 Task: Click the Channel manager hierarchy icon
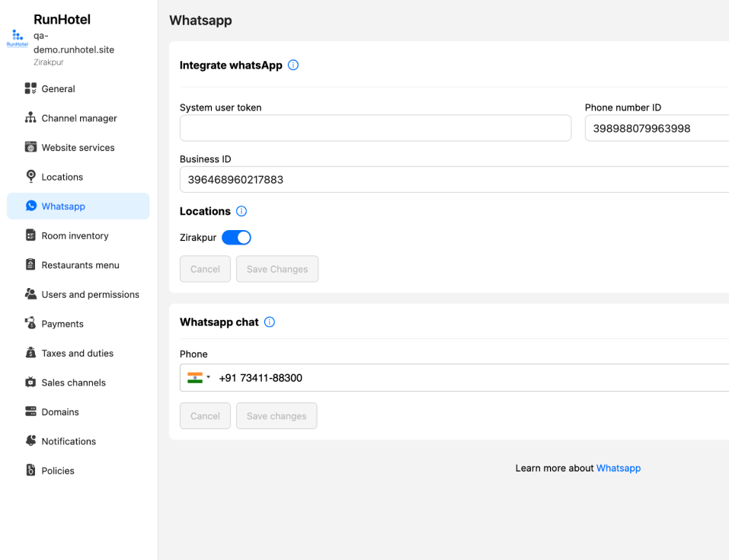click(x=30, y=117)
